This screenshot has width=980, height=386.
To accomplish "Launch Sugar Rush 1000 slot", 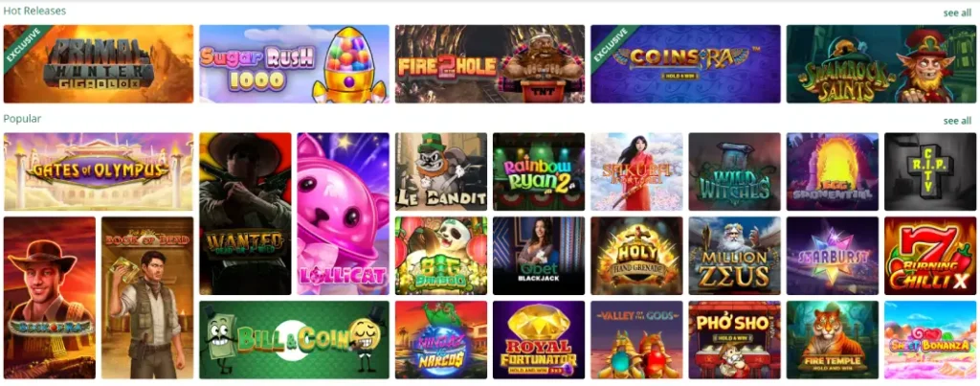I will [294, 64].
